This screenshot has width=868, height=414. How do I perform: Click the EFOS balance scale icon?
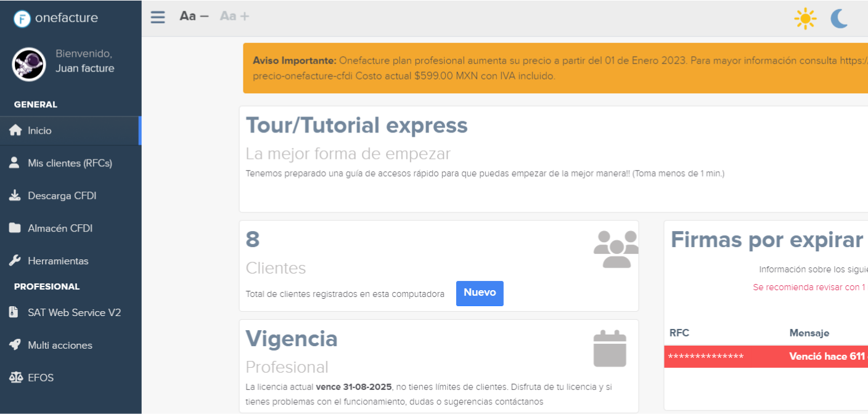click(x=15, y=378)
